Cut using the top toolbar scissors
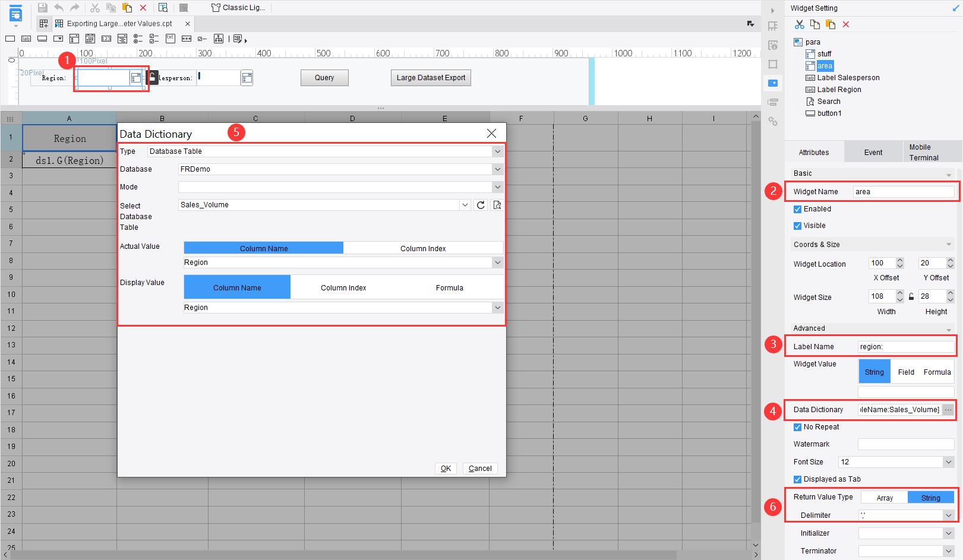The height and width of the screenshot is (560, 963). [x=95, y=8]
